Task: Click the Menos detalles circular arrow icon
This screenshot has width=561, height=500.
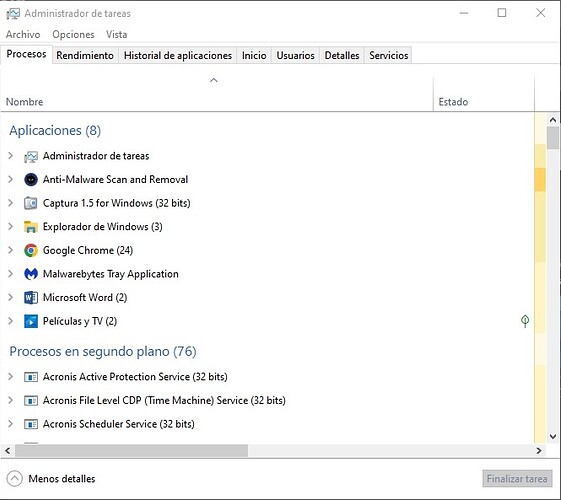Action: tap(15, 479)
